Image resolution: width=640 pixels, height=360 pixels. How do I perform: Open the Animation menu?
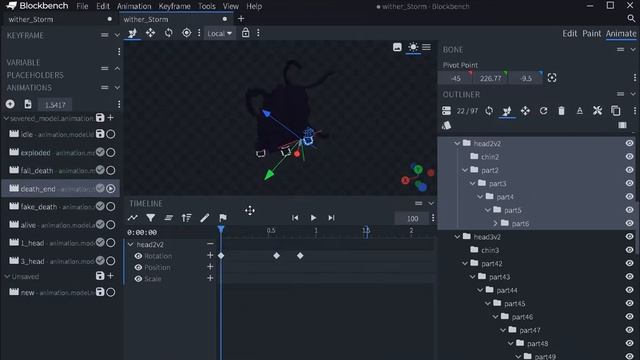[x=134, y=6]
